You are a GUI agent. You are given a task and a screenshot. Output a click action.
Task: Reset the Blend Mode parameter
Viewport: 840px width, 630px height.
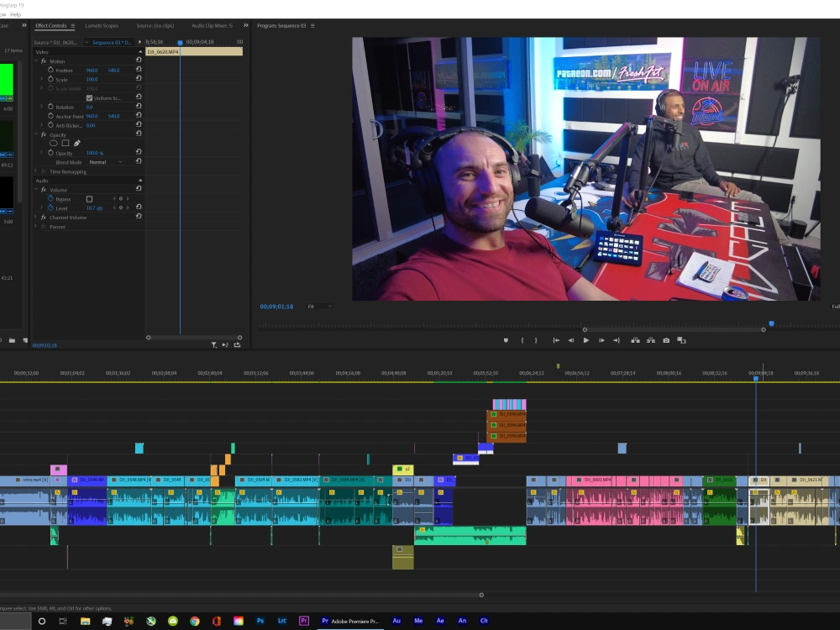click(139, 160)
